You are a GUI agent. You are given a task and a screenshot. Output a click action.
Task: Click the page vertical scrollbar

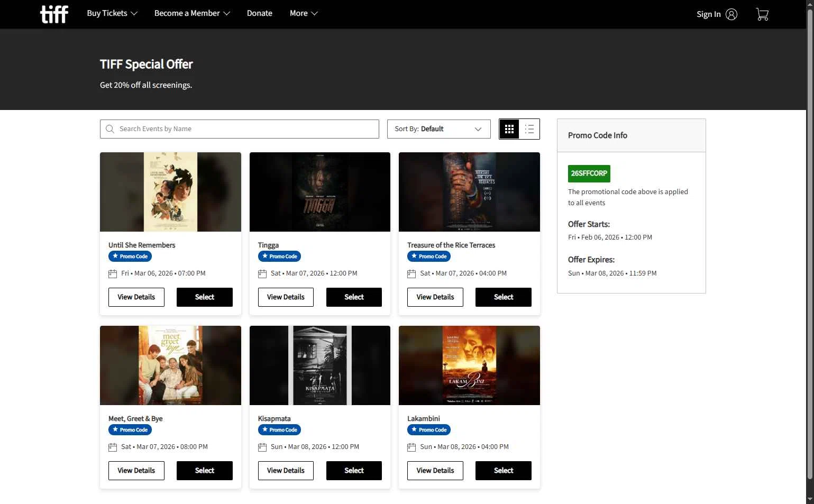pyautogui.click(x=810, y=243)
